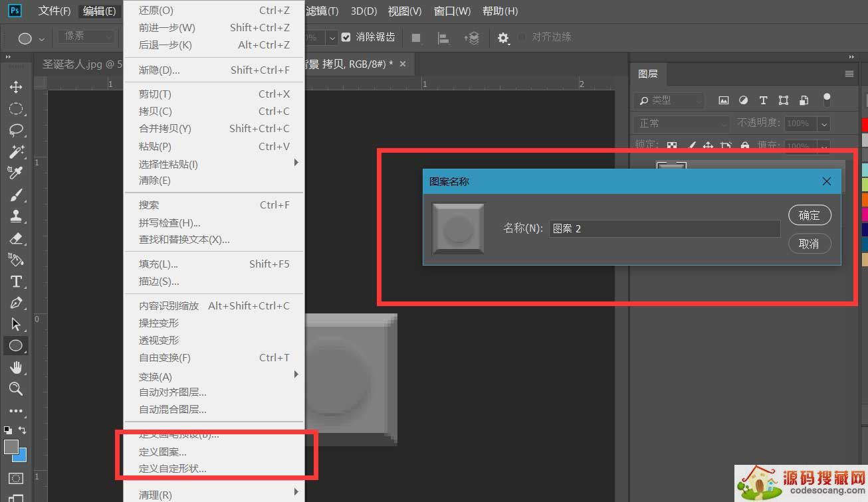Close the 背景 拷贝 document tab
The image size is (868, 502).
pos(402,64)
